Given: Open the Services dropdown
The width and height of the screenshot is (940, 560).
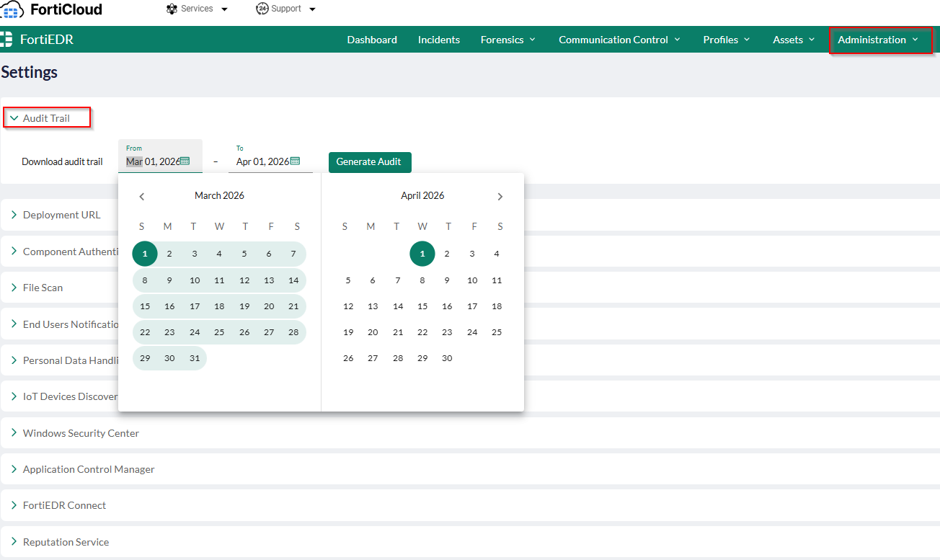Looking at the screenshot, I should tap(197, 9).
